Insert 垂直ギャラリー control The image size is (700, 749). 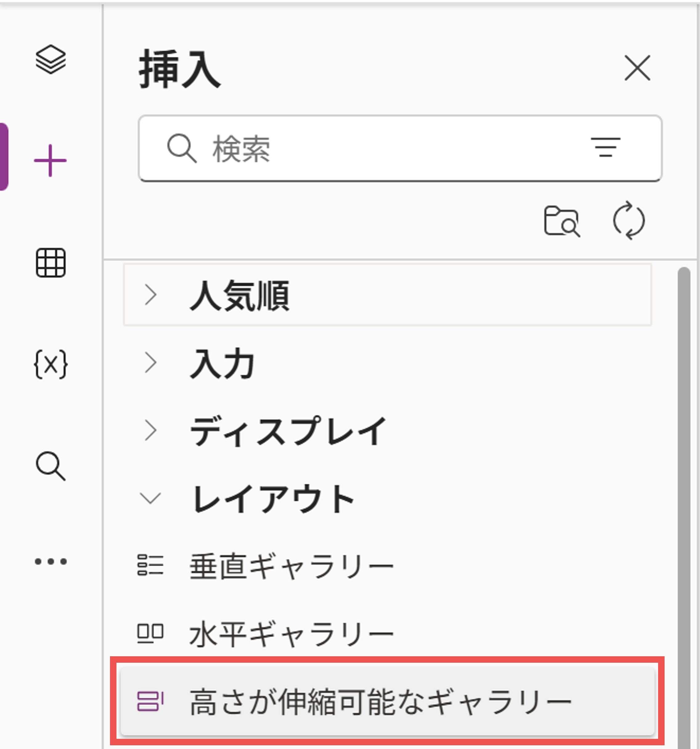pyautogui.click(x=291, y=566)
